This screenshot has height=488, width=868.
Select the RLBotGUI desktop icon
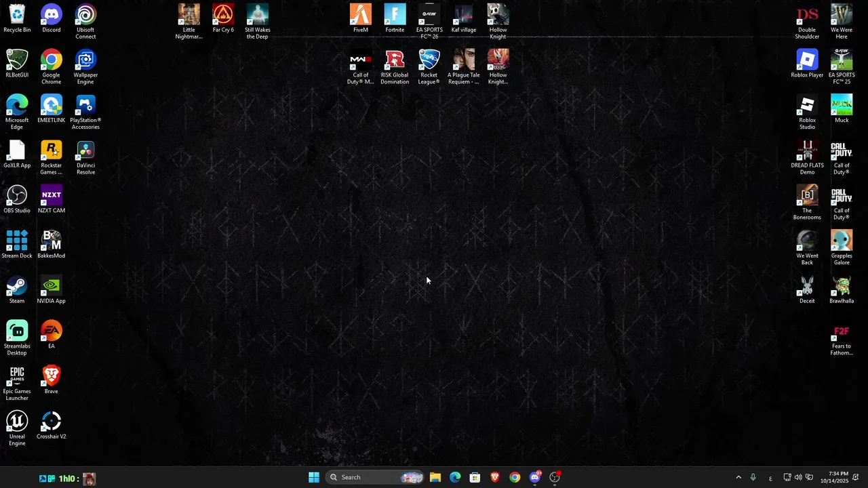[x=17, y=64]
